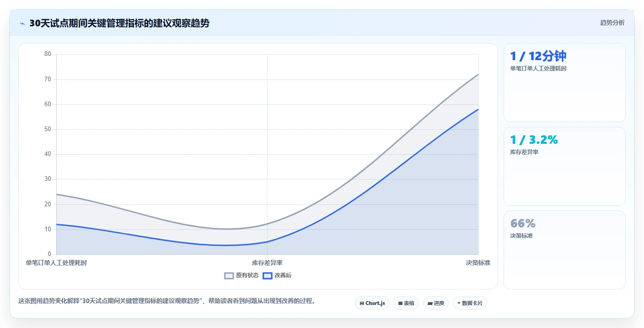This screenshot has width=644, height=328.
Task: Click the chart title 30天试点期间关键管理指标的建议观察趋势
Action: coord(119,23)
